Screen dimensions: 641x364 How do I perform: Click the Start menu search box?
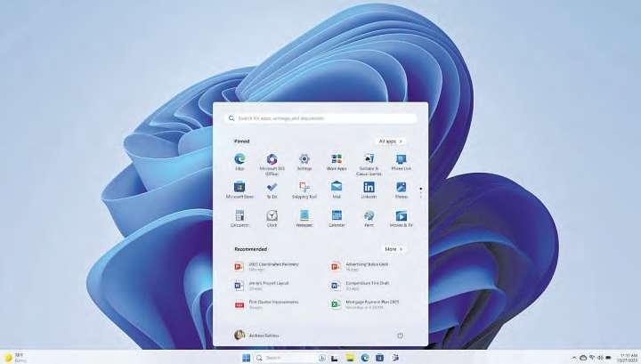pos(320,118)
